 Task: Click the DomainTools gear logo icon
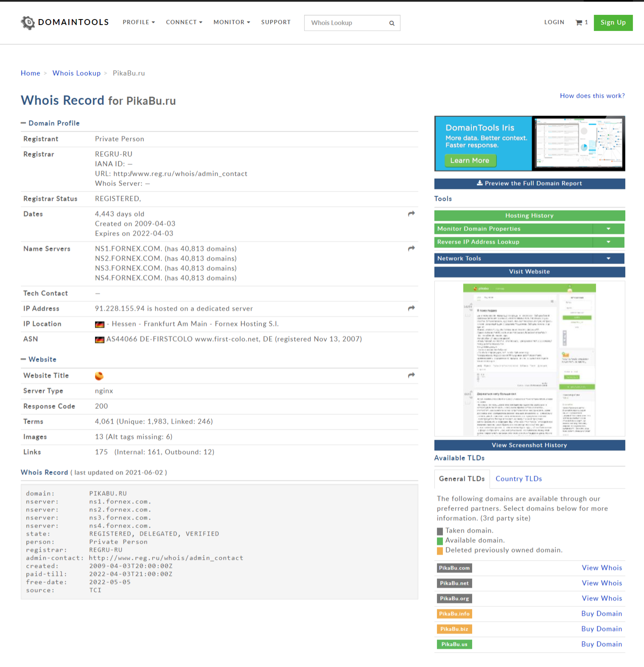coord(28,23)
